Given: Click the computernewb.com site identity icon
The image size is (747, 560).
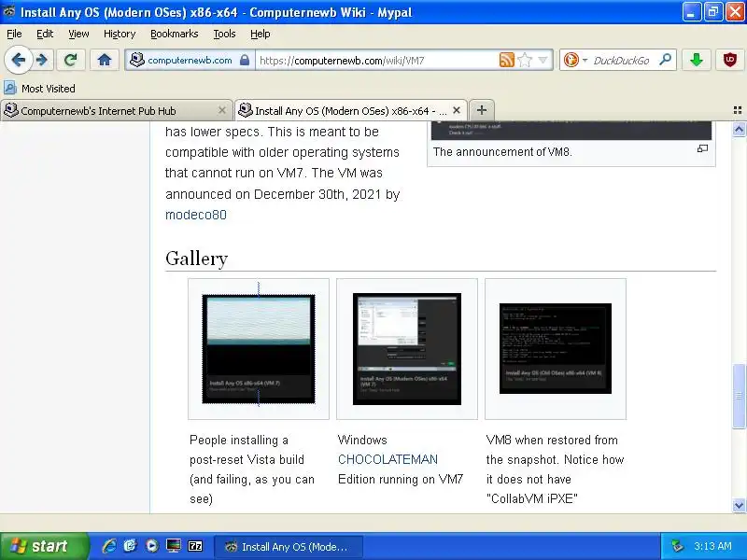Looking at the screenshot, I should (137, 60).
